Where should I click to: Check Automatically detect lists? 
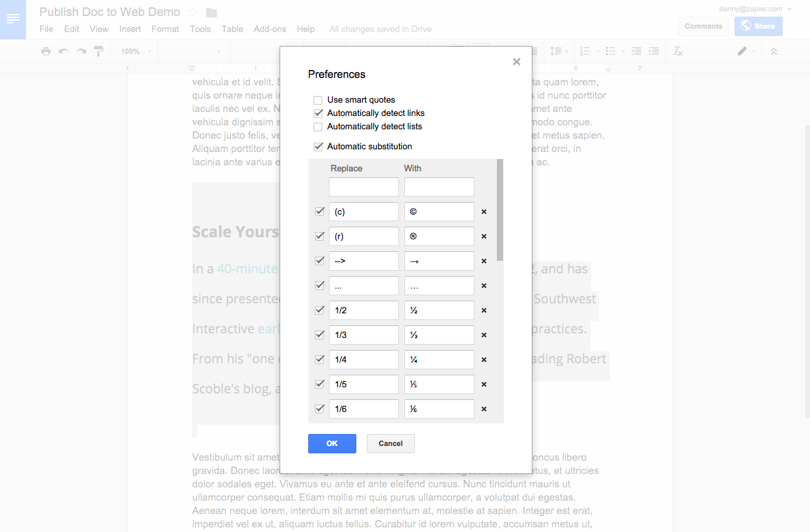(x=318, y=127)
